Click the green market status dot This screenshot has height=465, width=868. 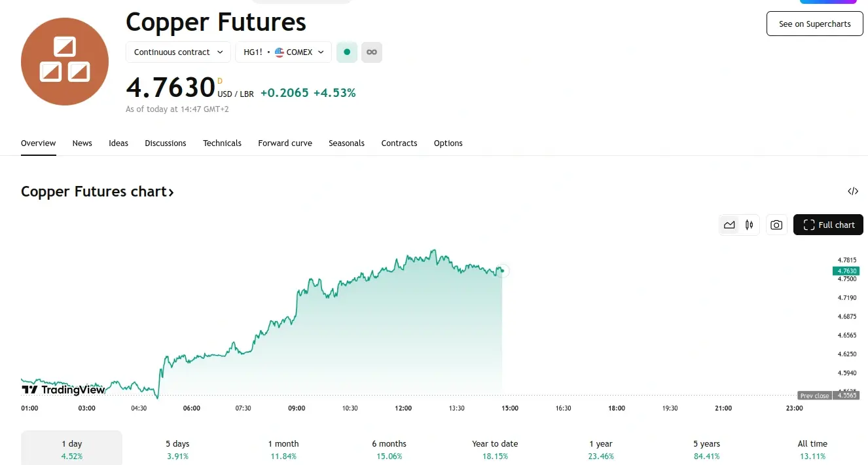tap(347, 52)
